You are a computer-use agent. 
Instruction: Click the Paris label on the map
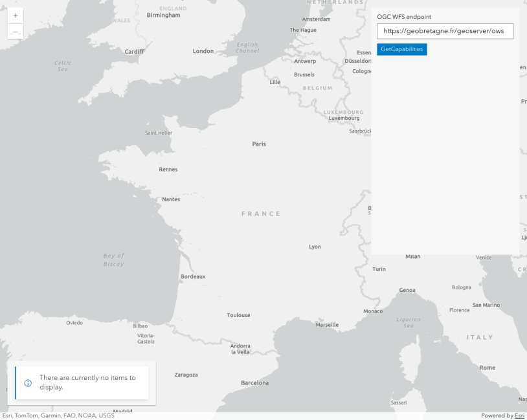click(x=259, y=144)
